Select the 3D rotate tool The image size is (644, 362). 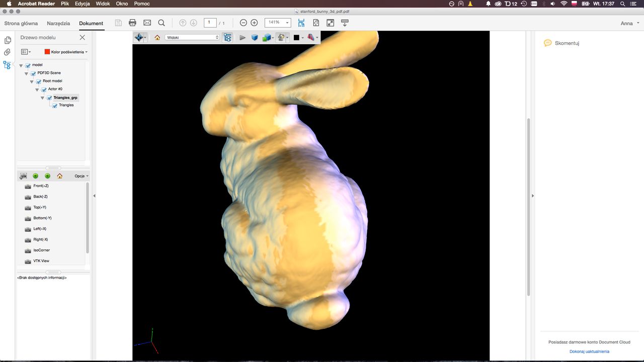(139, 37)
